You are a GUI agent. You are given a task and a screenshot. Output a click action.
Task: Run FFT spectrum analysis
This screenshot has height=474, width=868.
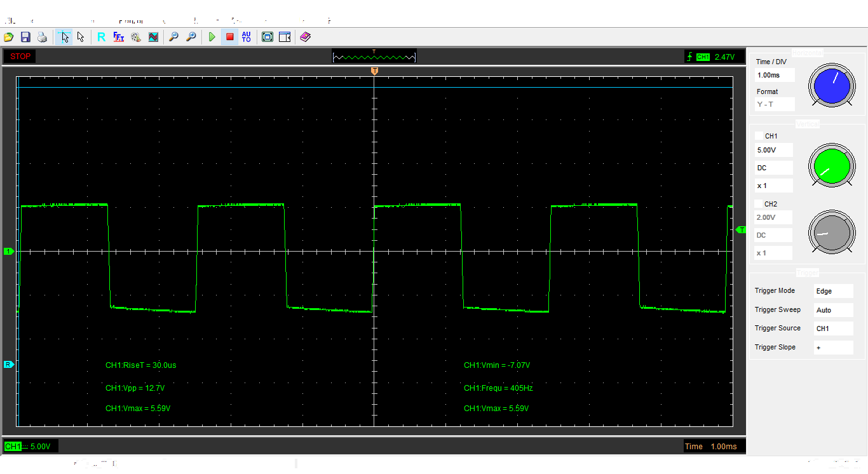pyautogui.click(x=119, y=37)
